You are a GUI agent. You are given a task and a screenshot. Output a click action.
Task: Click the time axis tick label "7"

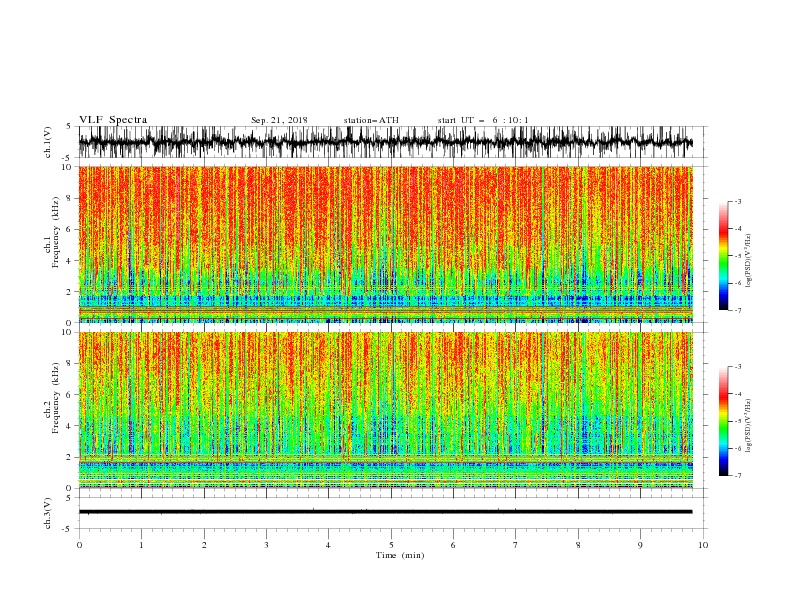[x=516, y=545]
